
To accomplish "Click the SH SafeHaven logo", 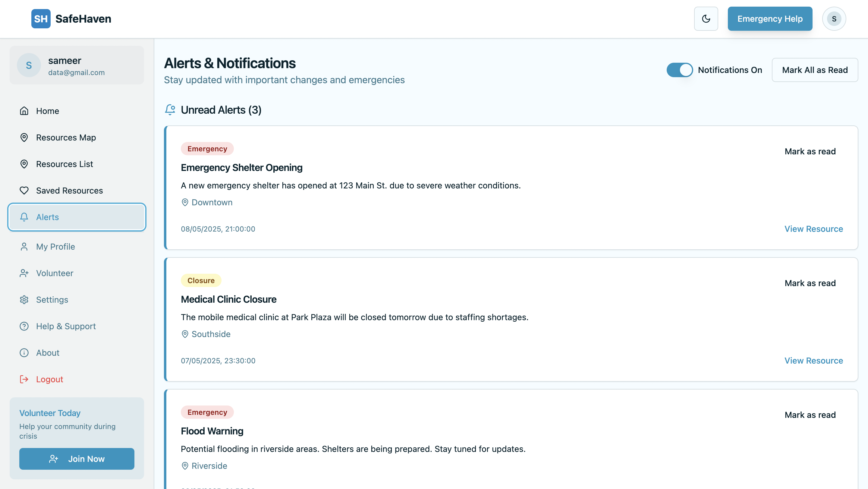I will pos(71,19).
